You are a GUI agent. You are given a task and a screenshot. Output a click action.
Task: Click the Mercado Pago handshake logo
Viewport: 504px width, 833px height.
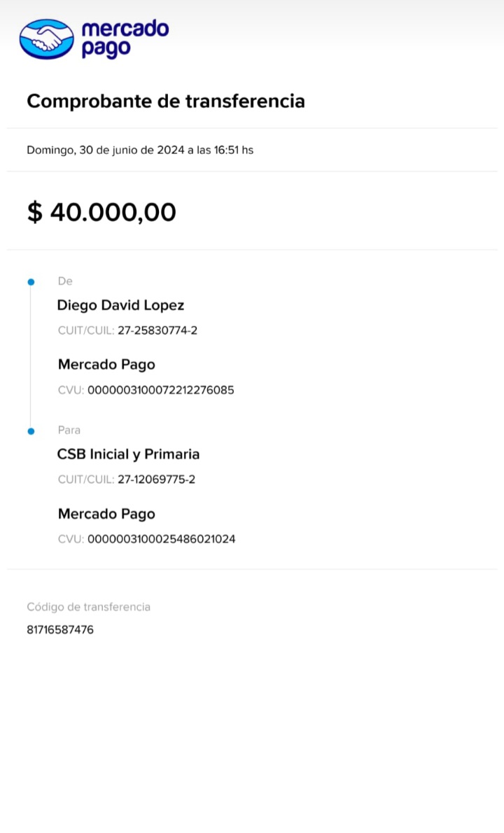tap(46, 39)
